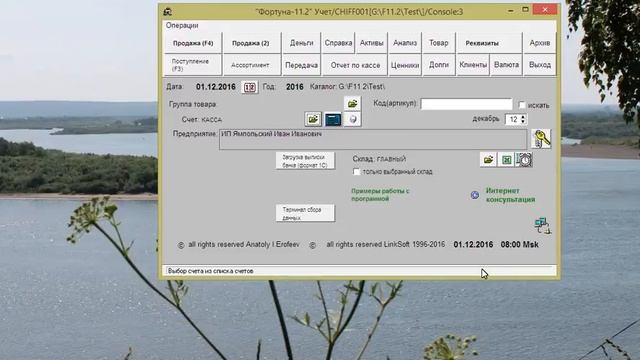
Task: Open the calendar date picker icon
Action: pos(249,87)
